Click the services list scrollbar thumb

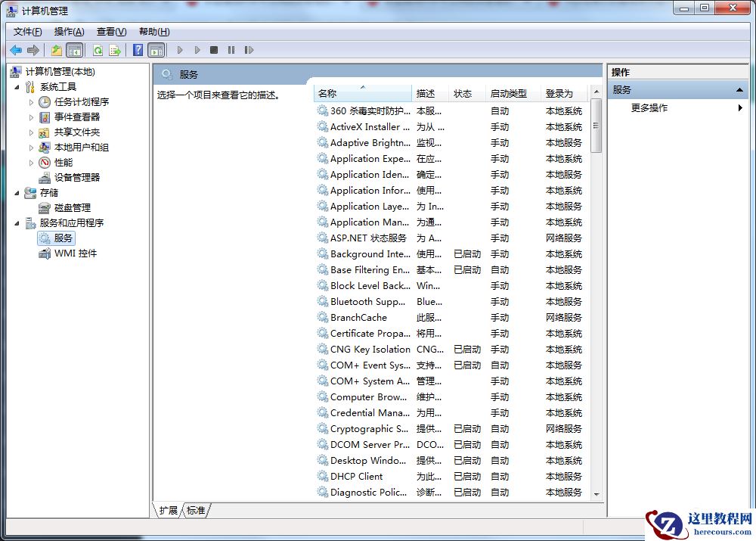[x=596, y=126]
